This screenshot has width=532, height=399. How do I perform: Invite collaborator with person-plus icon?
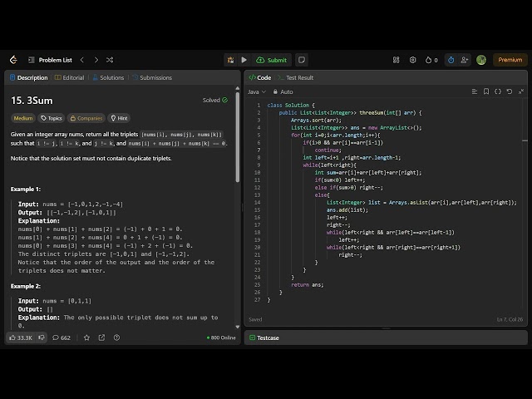point(464,60)
